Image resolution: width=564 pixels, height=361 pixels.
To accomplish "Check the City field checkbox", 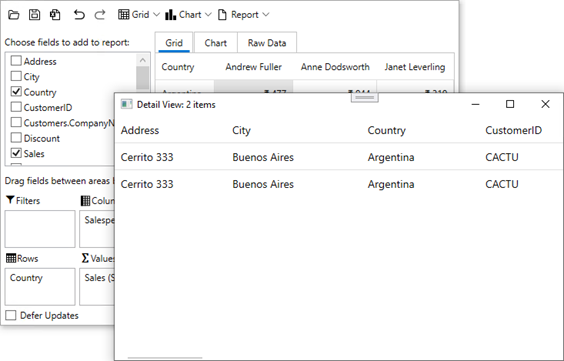I will 16,76.
